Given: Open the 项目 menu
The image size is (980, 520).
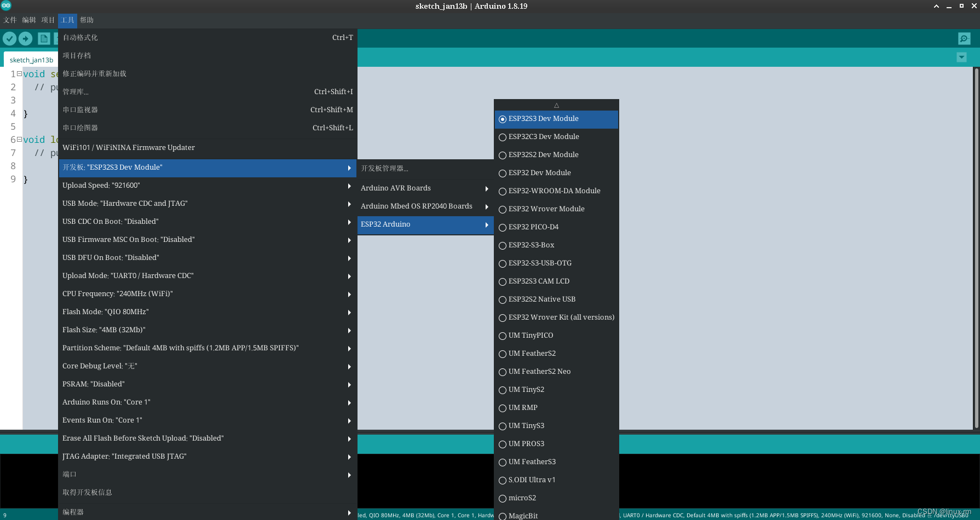Looking at the screenshot, I should coord(48,20).
